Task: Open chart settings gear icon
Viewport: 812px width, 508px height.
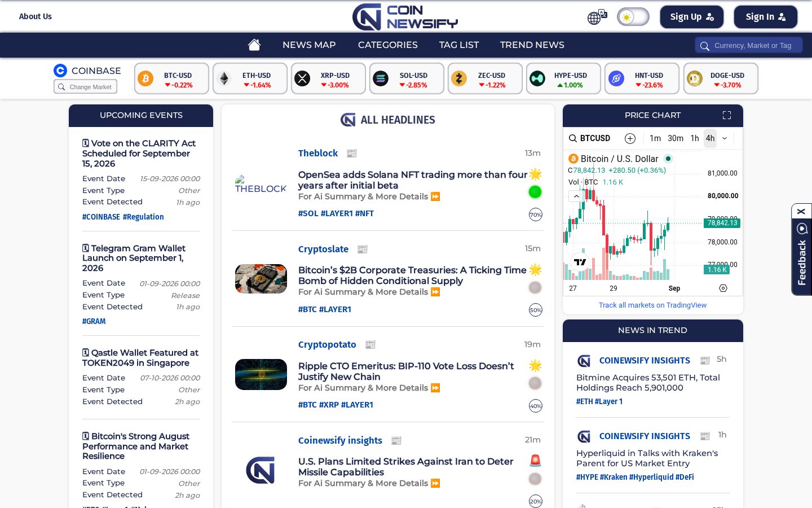Action: (723, 288)
